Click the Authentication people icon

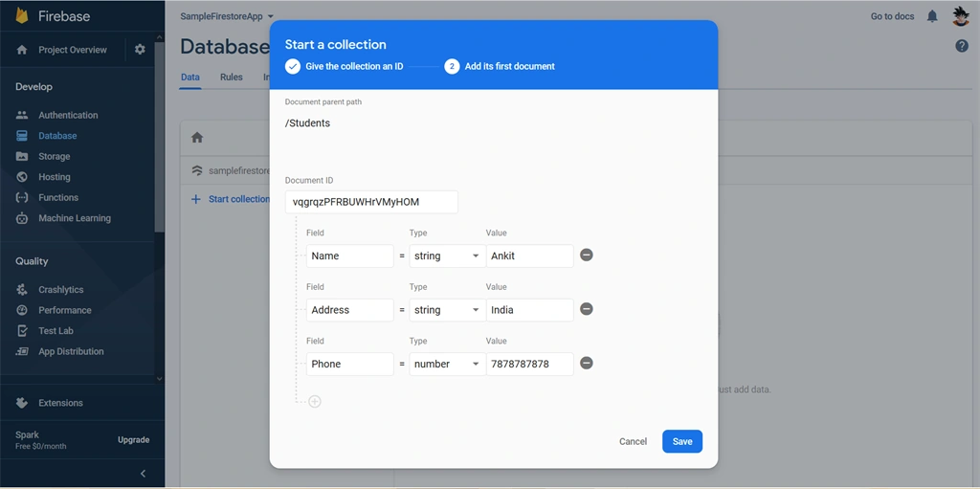22,115
